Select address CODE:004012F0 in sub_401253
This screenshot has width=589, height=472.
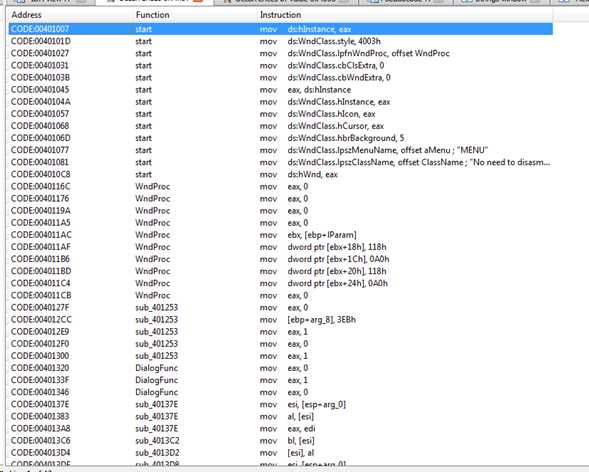pyautogui.click(x=40, y=344)
